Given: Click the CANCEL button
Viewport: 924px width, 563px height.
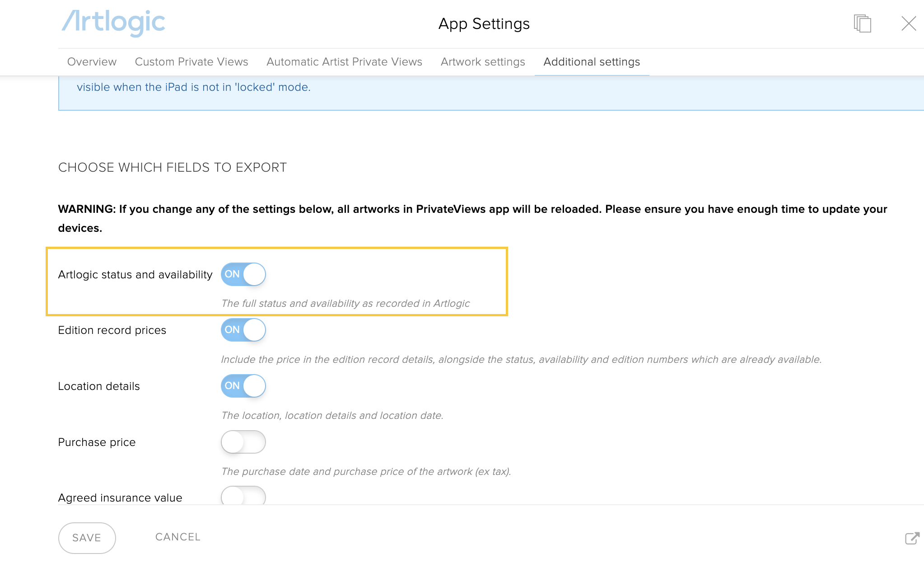Looking at the screenshot, I should coord(178,537).
